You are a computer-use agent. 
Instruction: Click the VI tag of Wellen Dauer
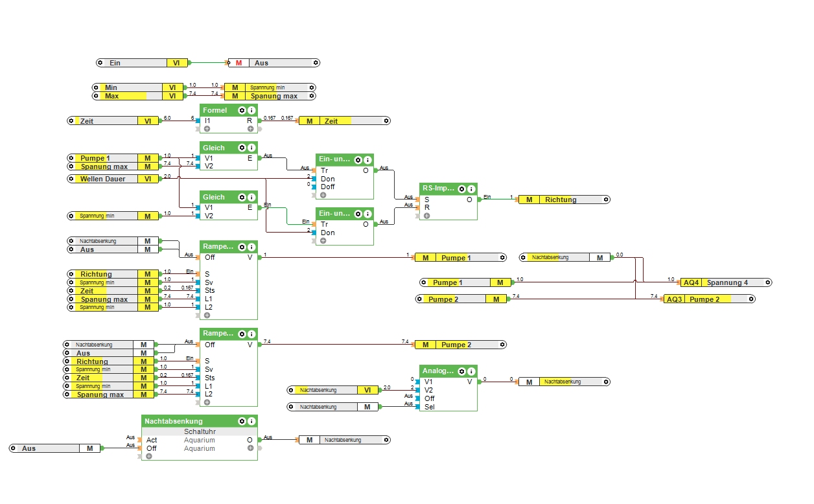click(x=148, y=178)
